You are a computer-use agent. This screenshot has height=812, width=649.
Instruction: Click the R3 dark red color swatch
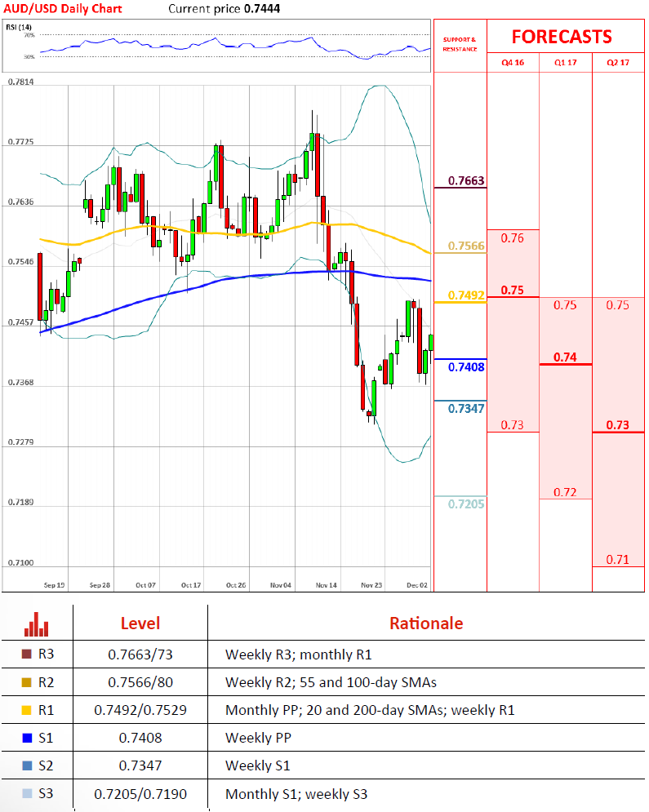(x=27, y=654)
